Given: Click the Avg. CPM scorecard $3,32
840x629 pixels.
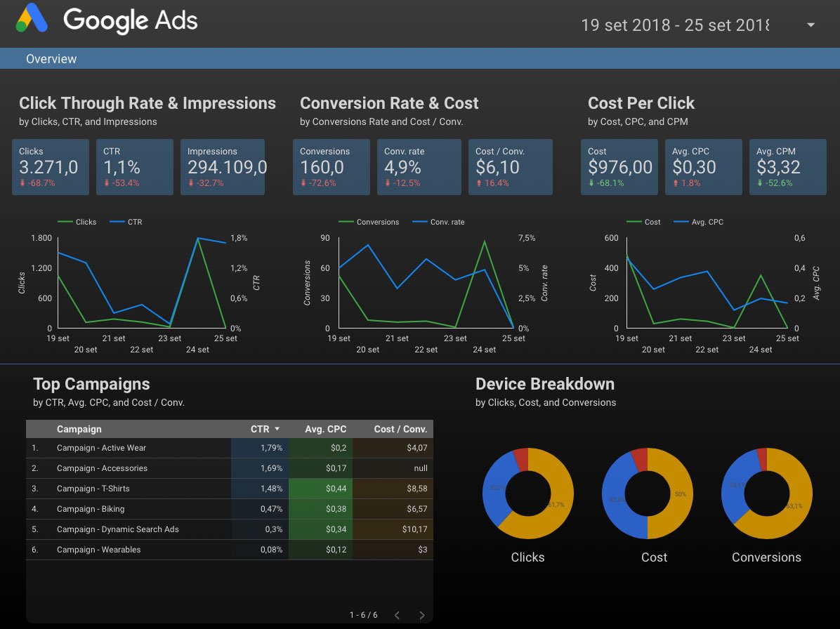Looking at the screenshot, I should point(787,167).
